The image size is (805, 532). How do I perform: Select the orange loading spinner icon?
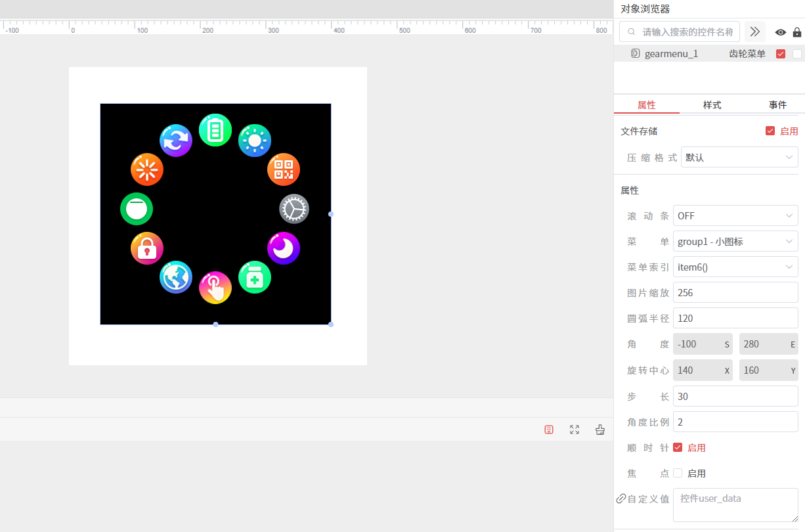[147, 169]
